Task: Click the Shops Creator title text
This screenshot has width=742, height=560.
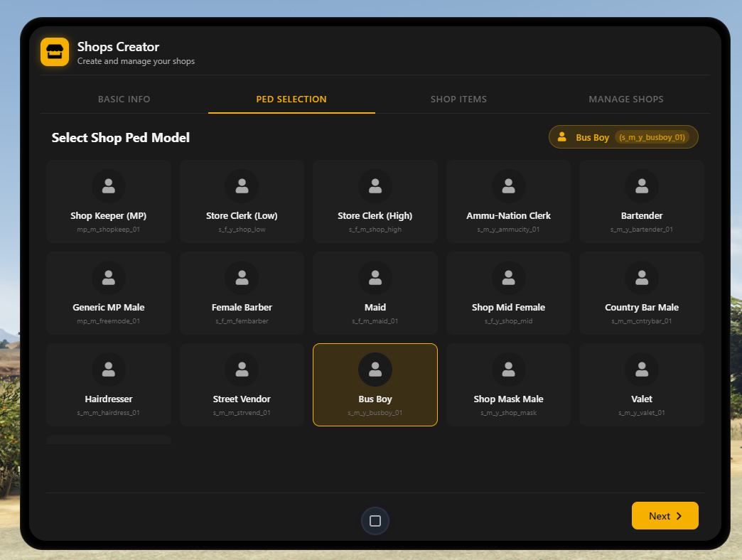Action: point(118,47)
